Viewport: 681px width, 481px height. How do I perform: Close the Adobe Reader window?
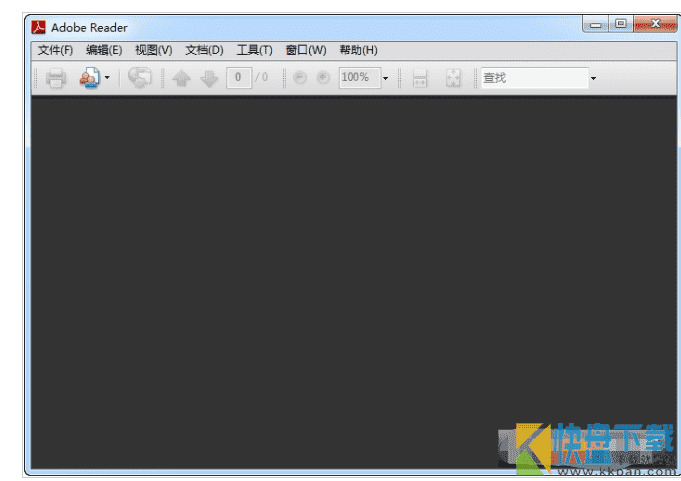(655, 24)
